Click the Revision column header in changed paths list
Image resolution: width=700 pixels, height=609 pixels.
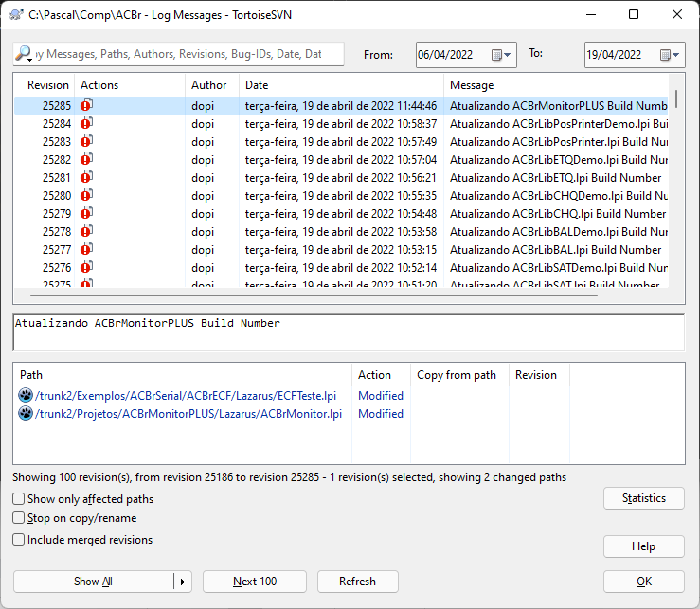[x=539, y=375]
